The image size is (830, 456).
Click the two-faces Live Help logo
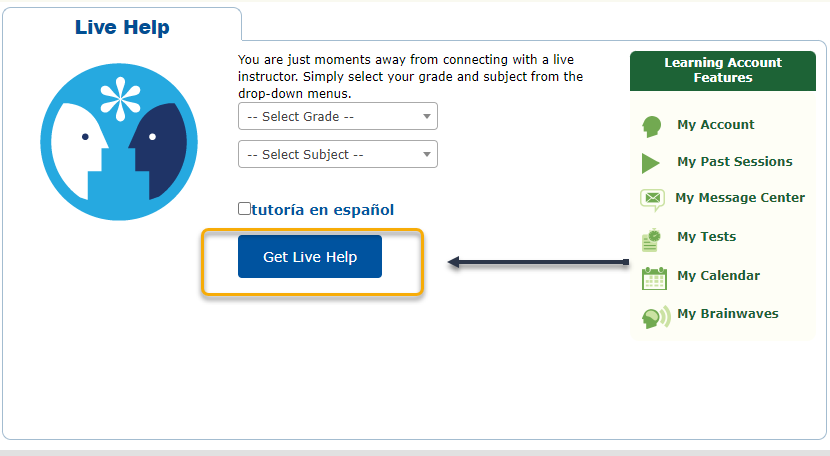click(x=119, y=142)
